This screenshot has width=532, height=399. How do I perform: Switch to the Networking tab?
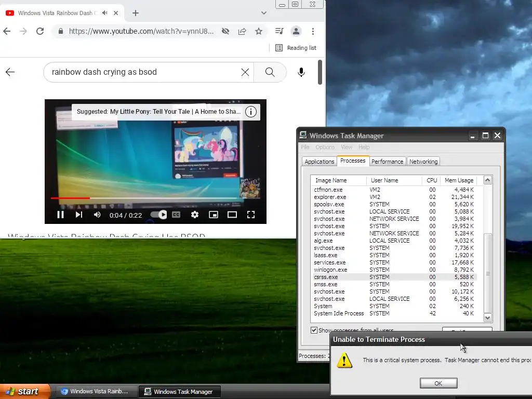[423, 162]
